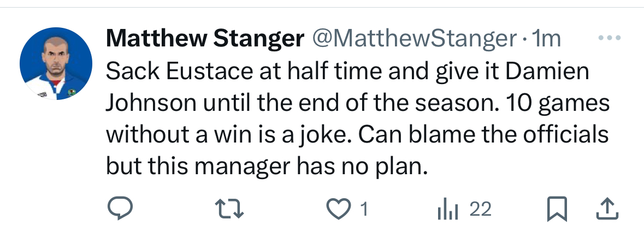644x243 pixels.
Task: Click the like count number 1
Action: pos(364,209)
